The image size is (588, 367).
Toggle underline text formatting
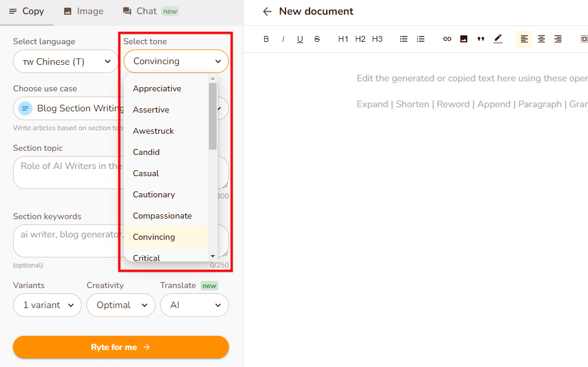click(300, 39)
